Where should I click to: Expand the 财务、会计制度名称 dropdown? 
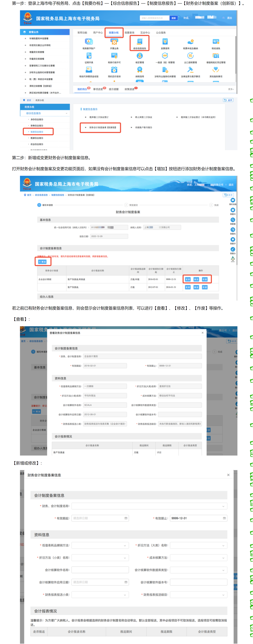click(x=149, y=506)
